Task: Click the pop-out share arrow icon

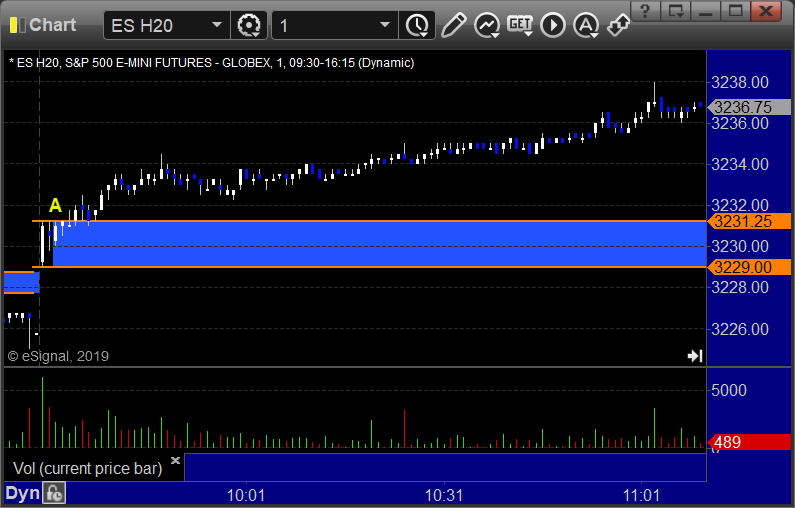Action: [618, 25]
